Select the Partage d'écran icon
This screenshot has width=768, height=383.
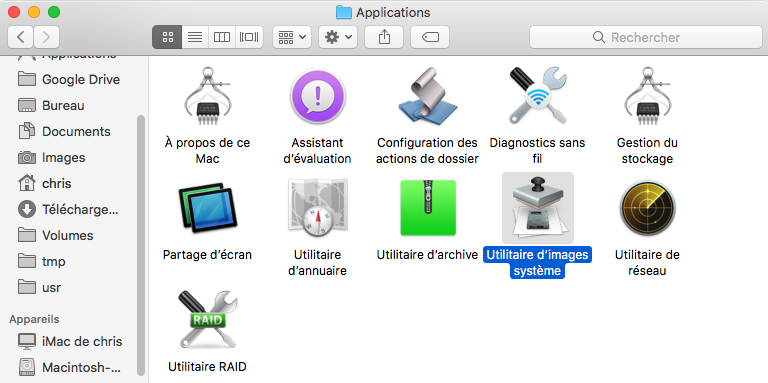[x=208, y=208]
